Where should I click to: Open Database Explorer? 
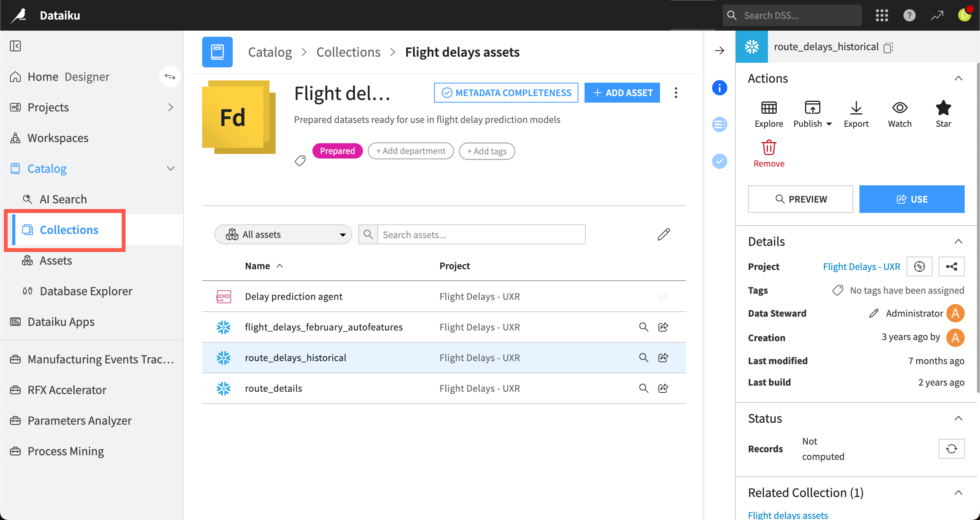(x=86, y=291)
